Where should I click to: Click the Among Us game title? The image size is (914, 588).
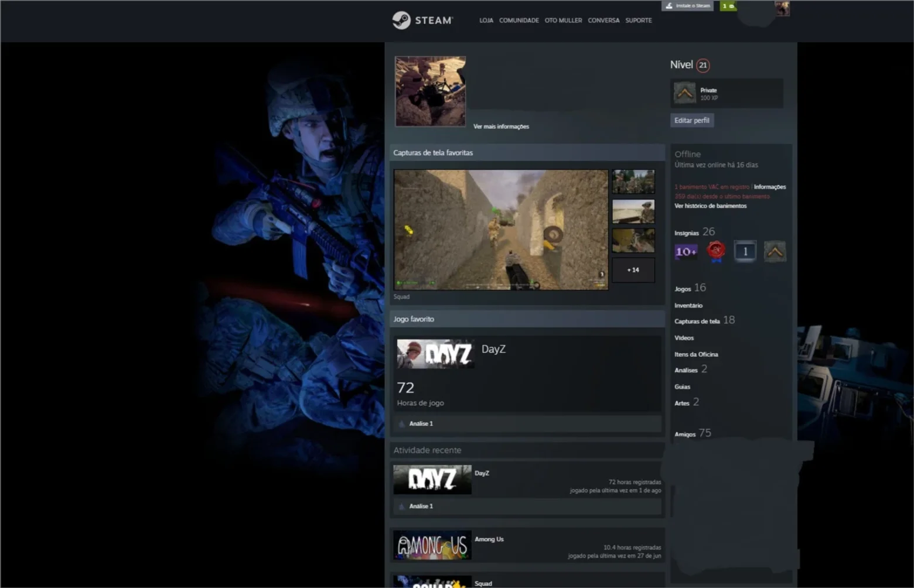click(489, 539)
